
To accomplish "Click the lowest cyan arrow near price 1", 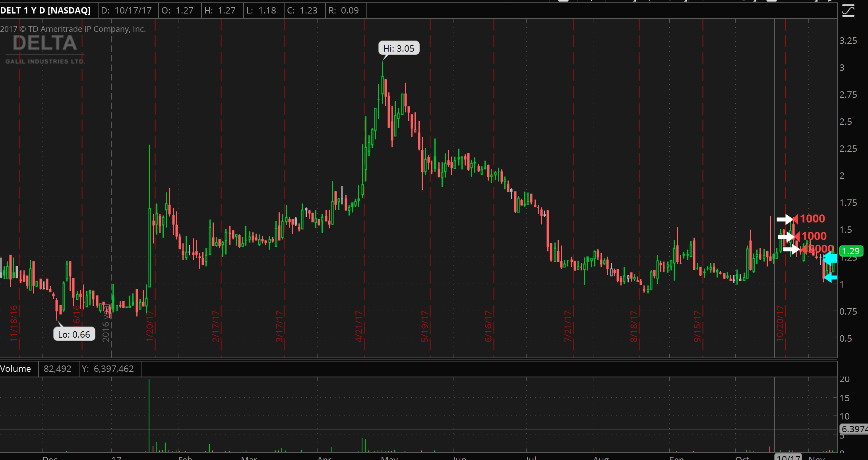I will click(x=830, y=278).
